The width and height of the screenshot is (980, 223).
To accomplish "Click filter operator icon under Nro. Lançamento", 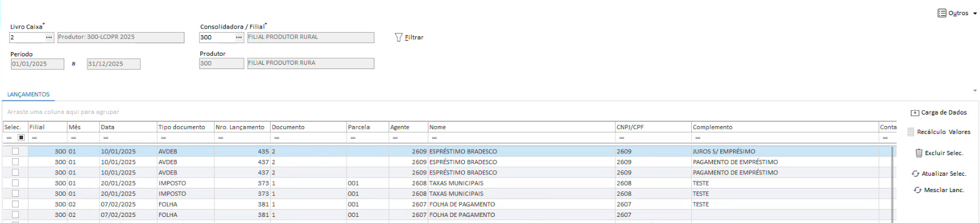I will (220, 138).
